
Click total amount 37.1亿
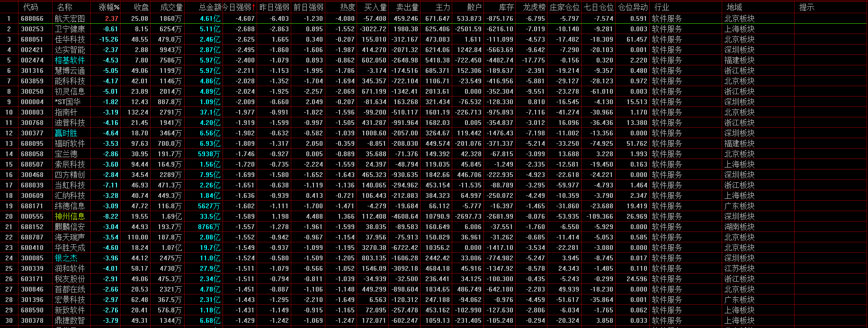coord(210,112)
